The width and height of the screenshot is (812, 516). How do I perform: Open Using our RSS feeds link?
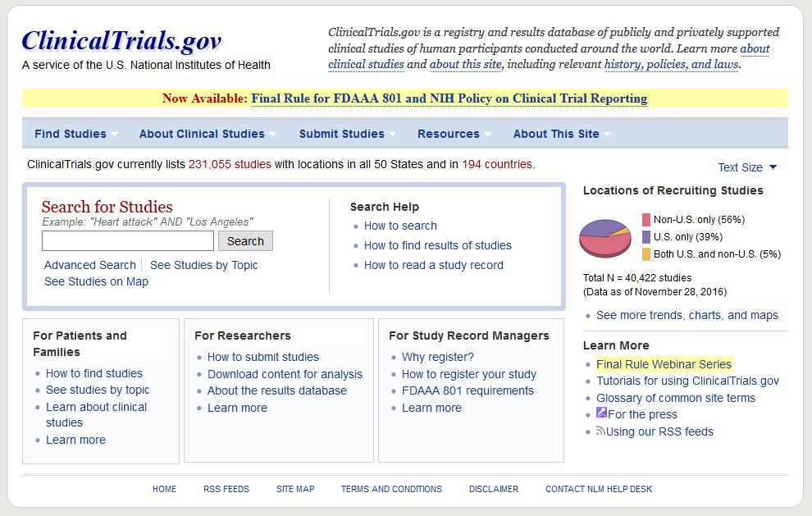[x=659, y=432]
